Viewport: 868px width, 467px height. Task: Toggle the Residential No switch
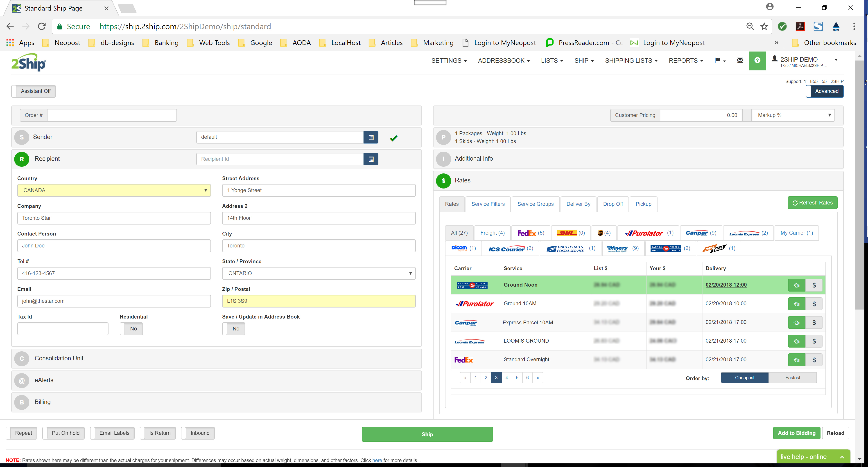(x=131, y=329)
